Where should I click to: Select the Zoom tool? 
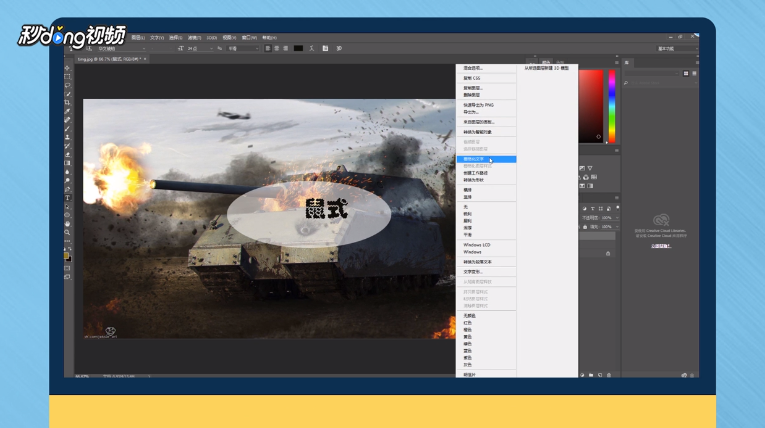pyautogui.click(x=67, y=233)
